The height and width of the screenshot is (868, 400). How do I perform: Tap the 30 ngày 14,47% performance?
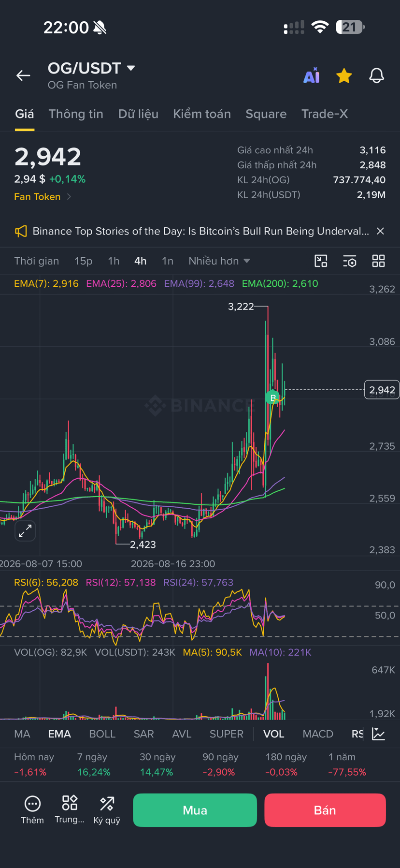coord(157,765)
